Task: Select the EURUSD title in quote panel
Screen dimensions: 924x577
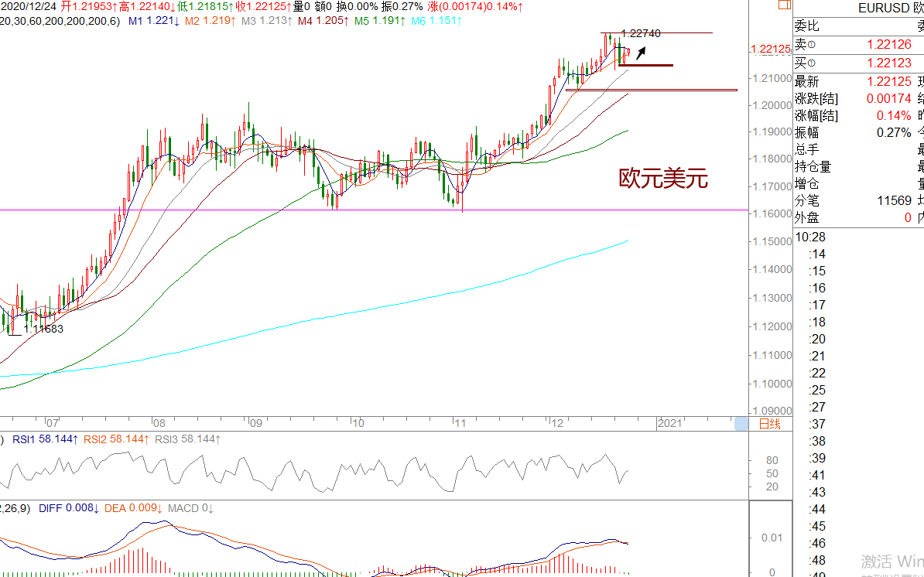Action: click(x=884, y=9)
